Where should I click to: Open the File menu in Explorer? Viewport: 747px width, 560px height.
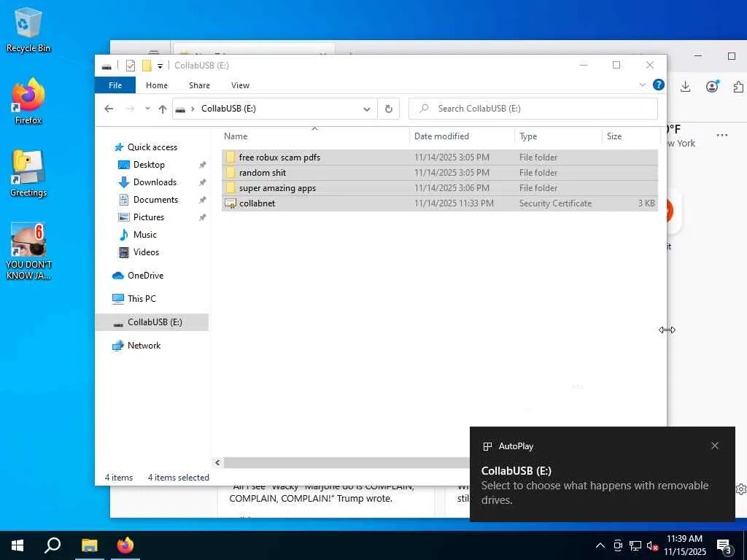tap(115, 85)
